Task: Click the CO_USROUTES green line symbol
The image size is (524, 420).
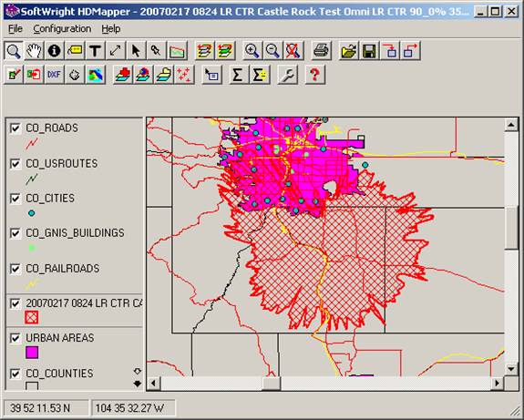Action: [x=32, y=179]
